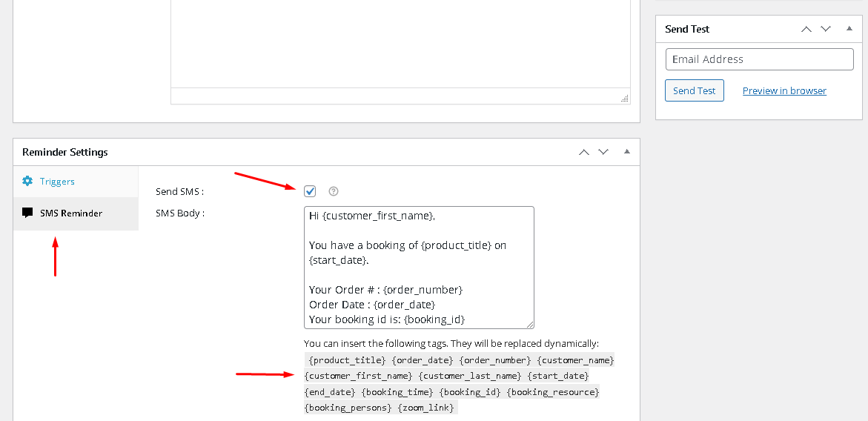Click the email content editor resize handle
The image size is (868, 421).
pyautogui.click(x=625, y=99)
